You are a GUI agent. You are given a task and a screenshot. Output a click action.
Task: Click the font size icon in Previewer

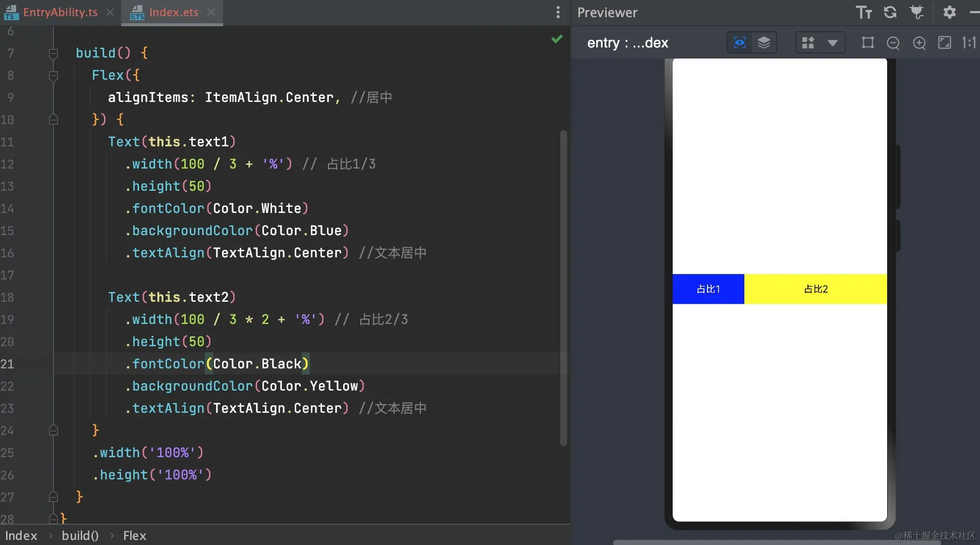pyautogui.click(x=863, y=12)
